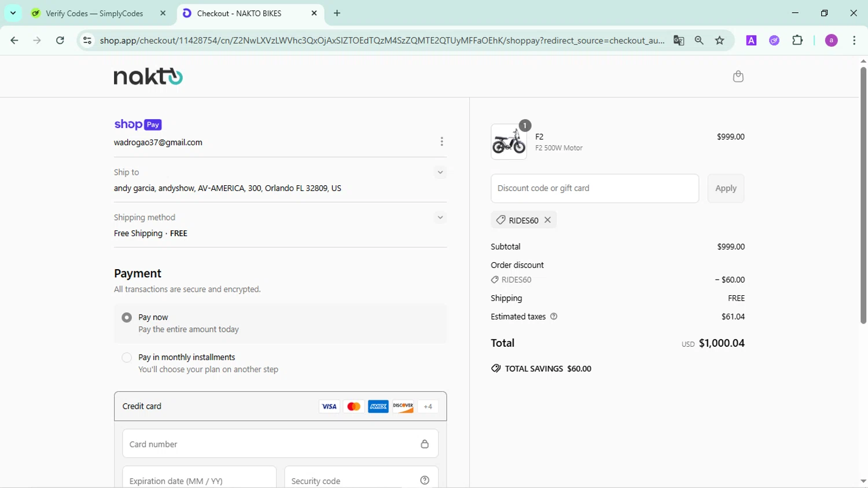Reload the checkout page
The width and height of the screenshot is (868, 488).
(x=60, y=41)
